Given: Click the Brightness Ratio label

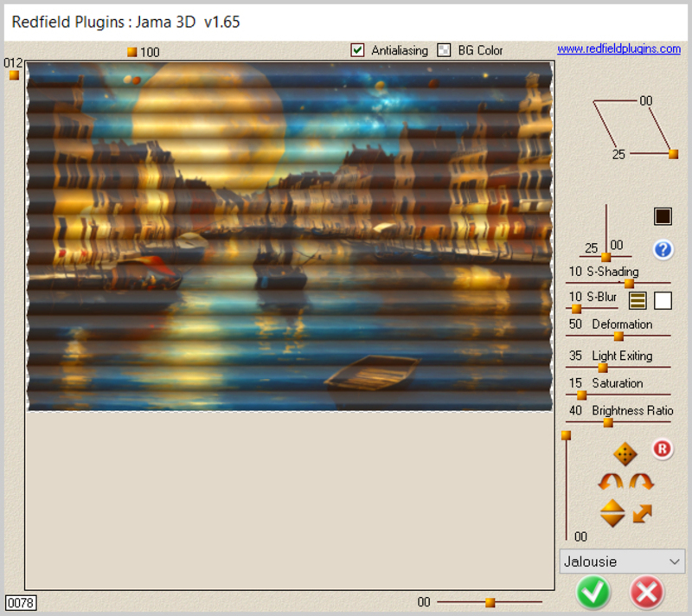Looking at the screenshot, I should click(632, 410).
